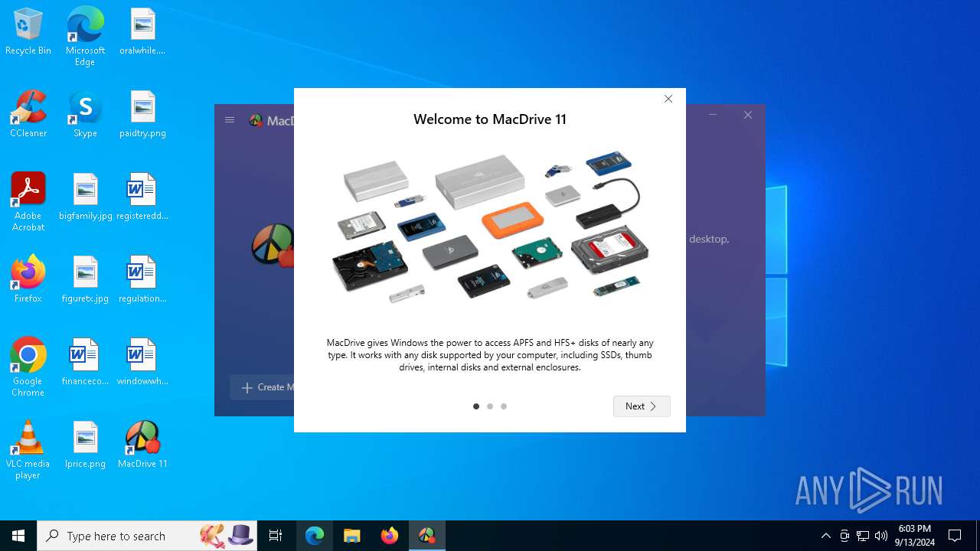This screenshot has height=551, width=980.
Task: Open the Skype desktop shortcut
Action: point(85,115)
